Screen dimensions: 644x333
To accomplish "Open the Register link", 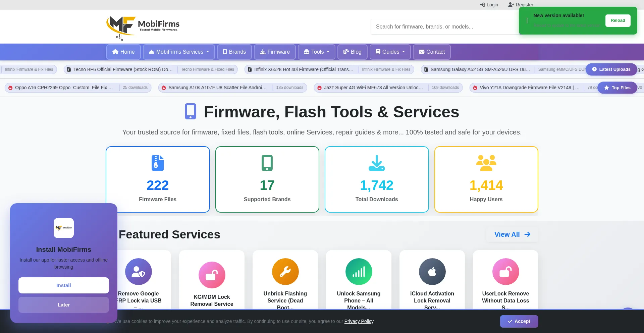I will 521,5.
